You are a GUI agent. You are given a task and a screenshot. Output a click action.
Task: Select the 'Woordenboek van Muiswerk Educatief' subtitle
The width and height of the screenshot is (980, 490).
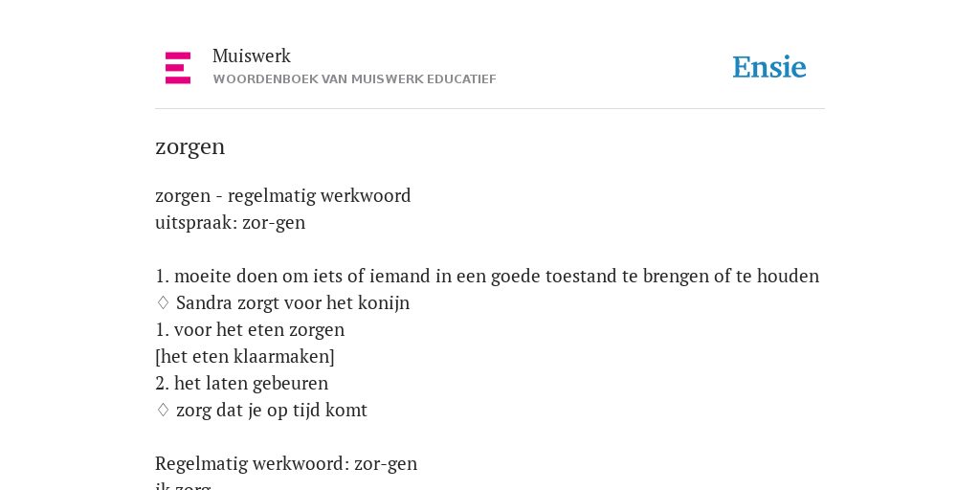(x=354, y=79)
